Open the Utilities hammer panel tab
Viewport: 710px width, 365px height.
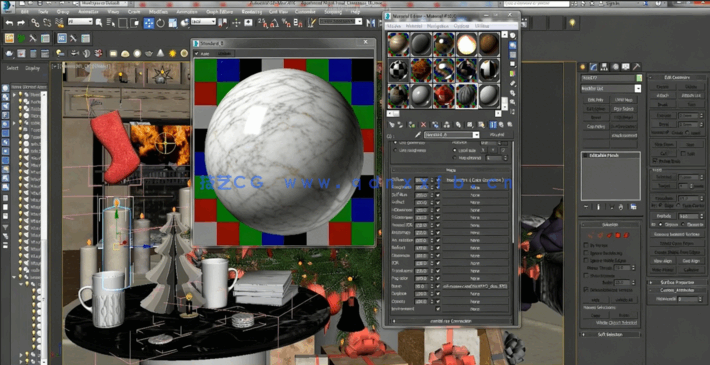[x=637, y=67]
